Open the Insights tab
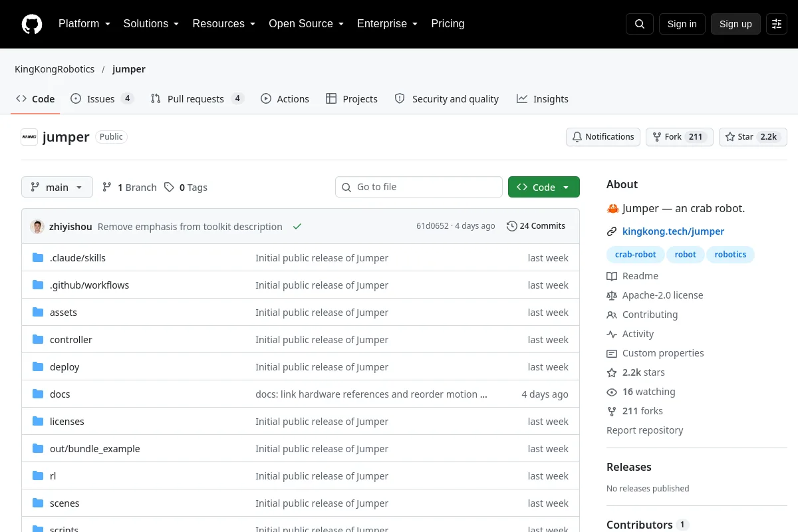Viewport: 798px width, 532px height. 543,98
